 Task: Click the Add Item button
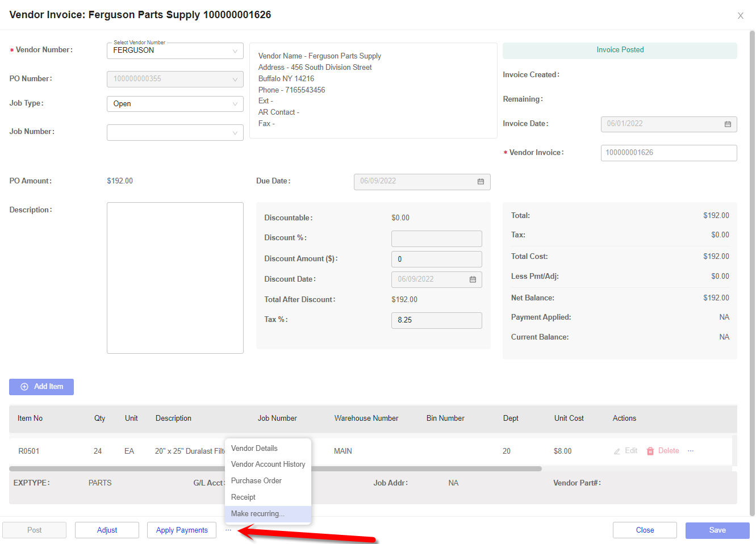(41, 387)
